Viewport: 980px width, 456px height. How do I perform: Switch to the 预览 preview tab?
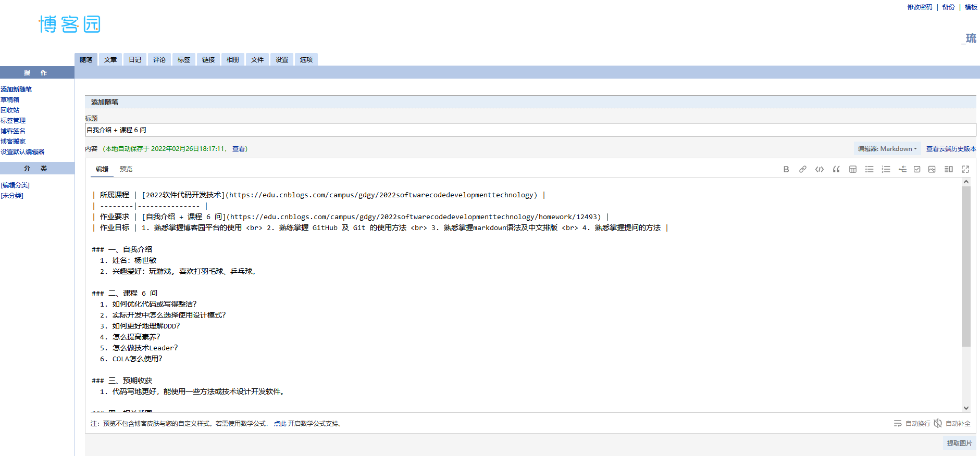click(126, 169)
